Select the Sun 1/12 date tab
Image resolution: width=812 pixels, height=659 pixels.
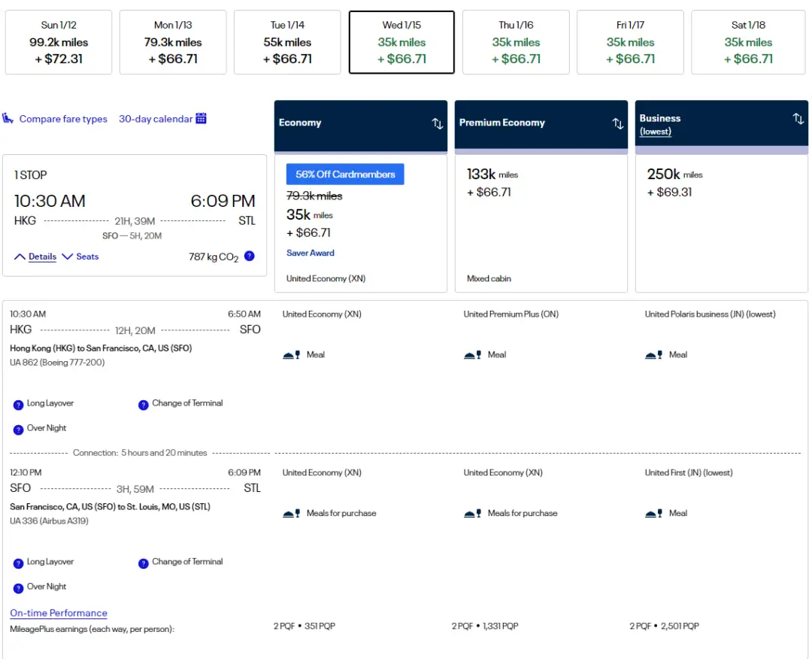point(59,42)
